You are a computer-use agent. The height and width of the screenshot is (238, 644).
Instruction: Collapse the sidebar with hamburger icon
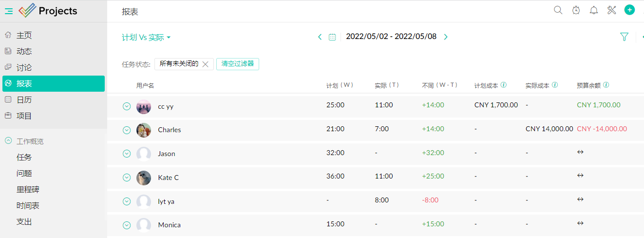click(x=9, y=11)
